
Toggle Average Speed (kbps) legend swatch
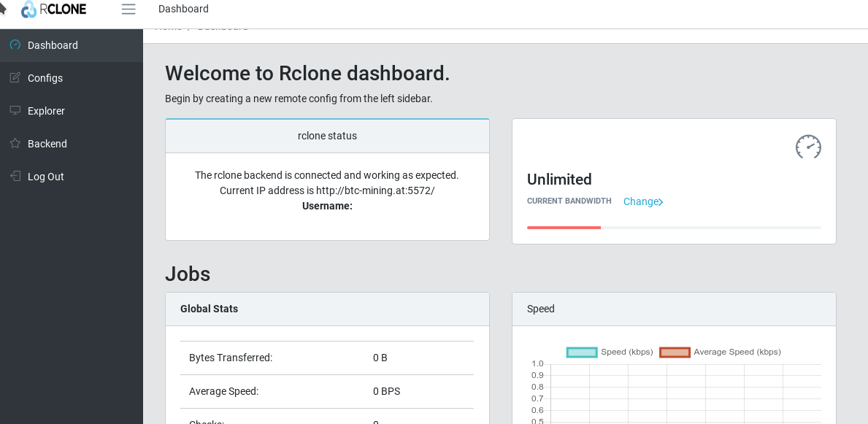point(675,352)
